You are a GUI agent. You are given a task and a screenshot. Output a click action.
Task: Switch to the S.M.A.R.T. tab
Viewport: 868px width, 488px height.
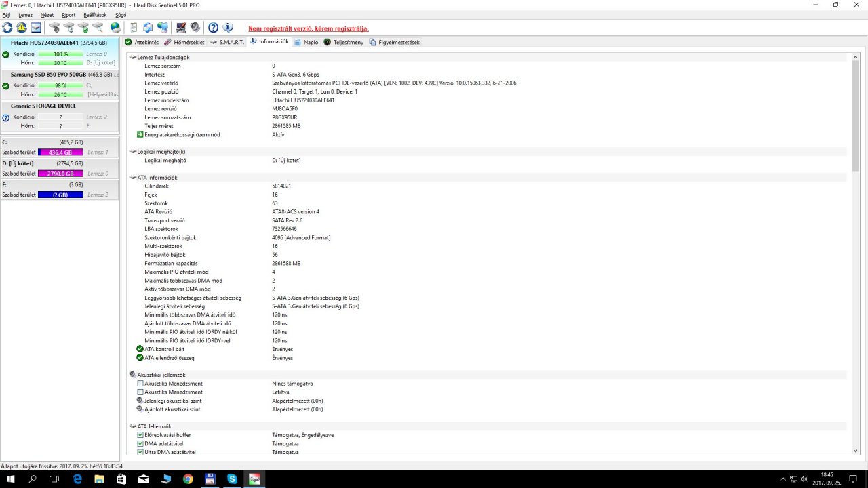pos(228,42)
